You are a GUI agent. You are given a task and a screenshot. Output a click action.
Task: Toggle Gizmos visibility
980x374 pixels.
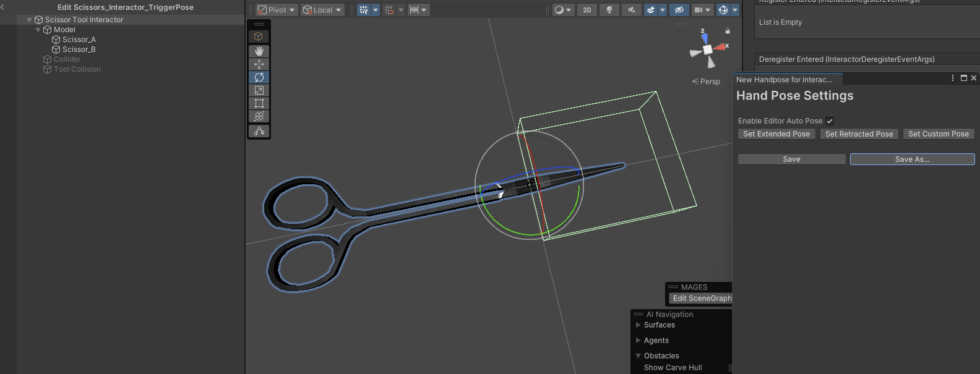pos(723,10)
